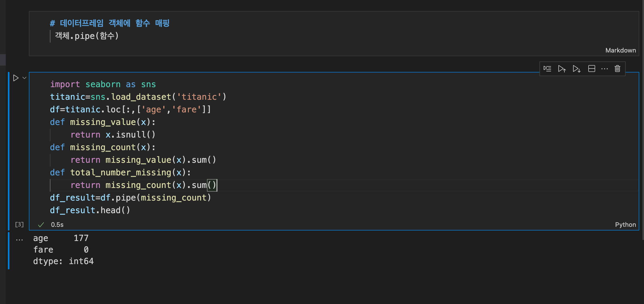This screenshot has height=304, width=644.
Task: Click Execute Above Cells icon
Action: pyautogui.click(x=562, y=69)
